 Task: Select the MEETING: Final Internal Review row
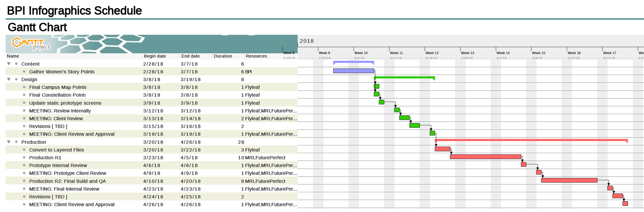[x=64, y=189]
